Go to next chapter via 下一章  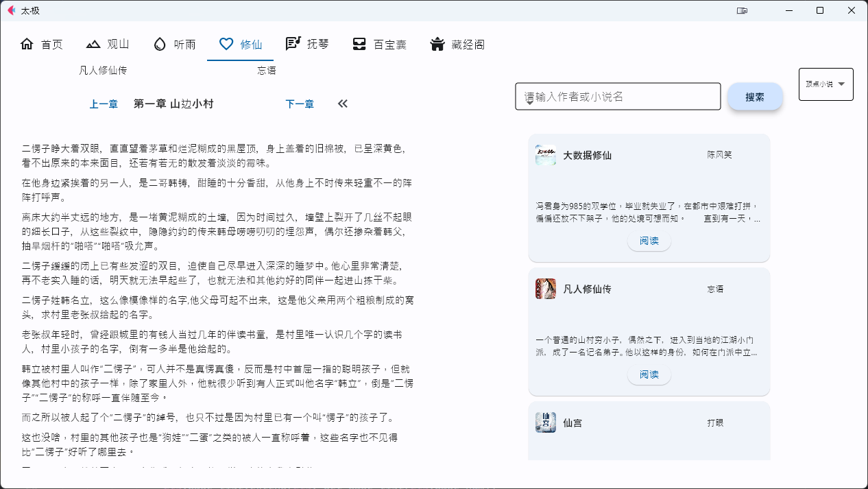[x=300, y=104]
